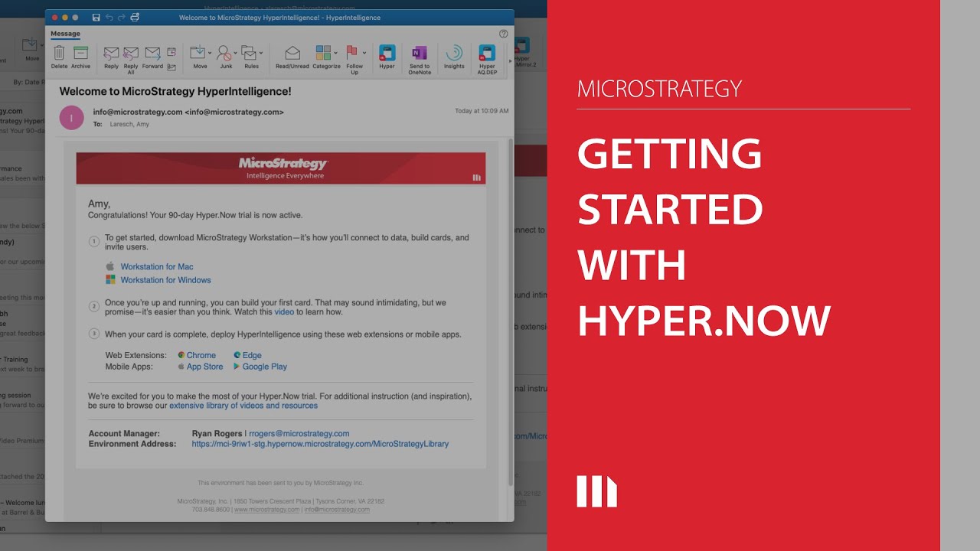Viewport: 980px width, 551px height.
Task: Click the Reply envelope icon
Action: click(111, 53)
